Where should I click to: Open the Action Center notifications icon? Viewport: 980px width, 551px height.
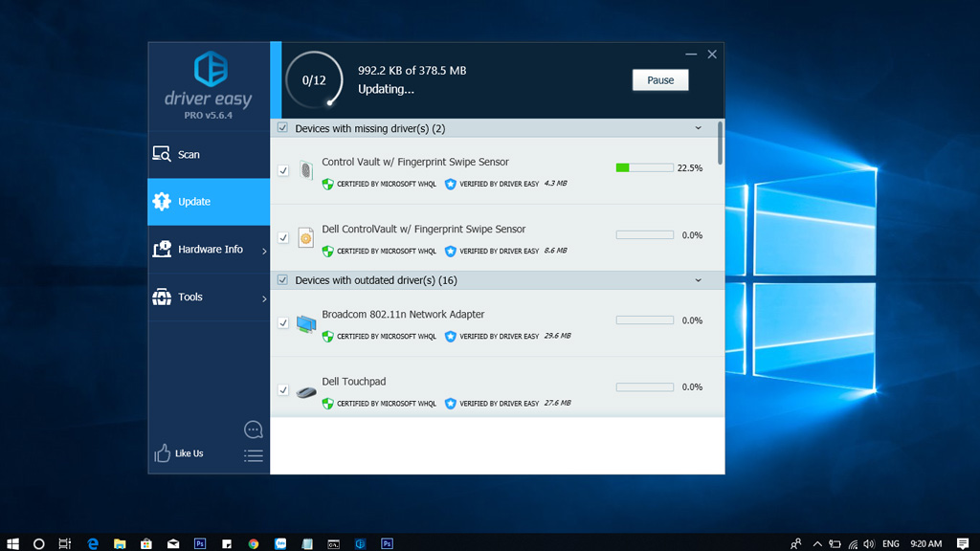click(963, 543)
